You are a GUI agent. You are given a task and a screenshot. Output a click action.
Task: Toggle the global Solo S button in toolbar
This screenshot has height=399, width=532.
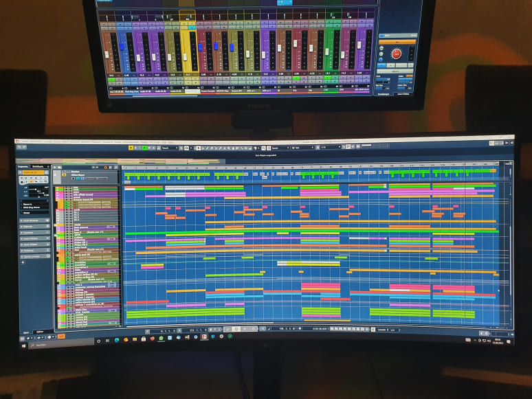135,148
